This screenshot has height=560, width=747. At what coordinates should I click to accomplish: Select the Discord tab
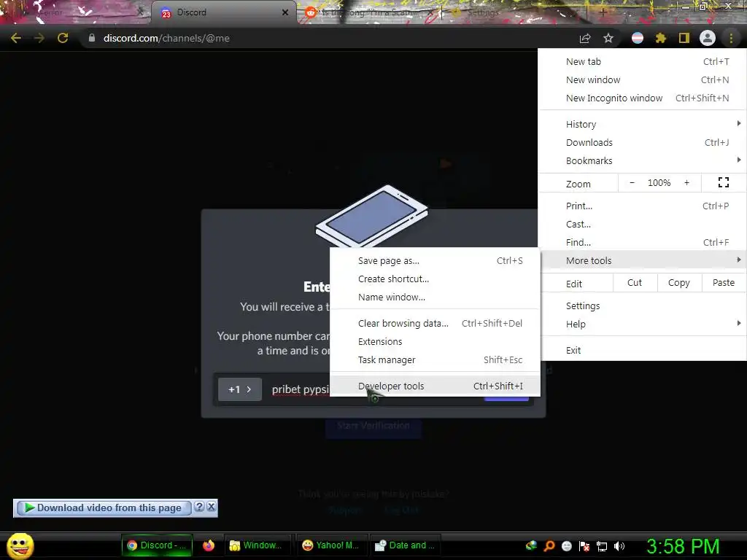click(224, 13)
